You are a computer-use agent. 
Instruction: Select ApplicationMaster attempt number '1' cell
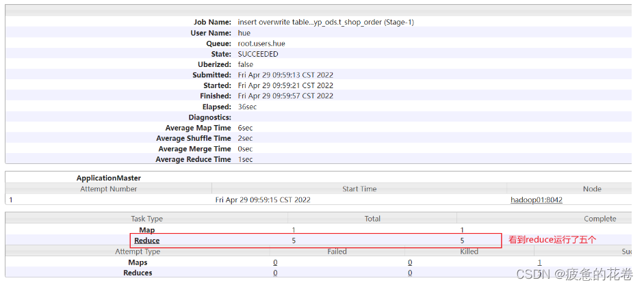[11, 200]
